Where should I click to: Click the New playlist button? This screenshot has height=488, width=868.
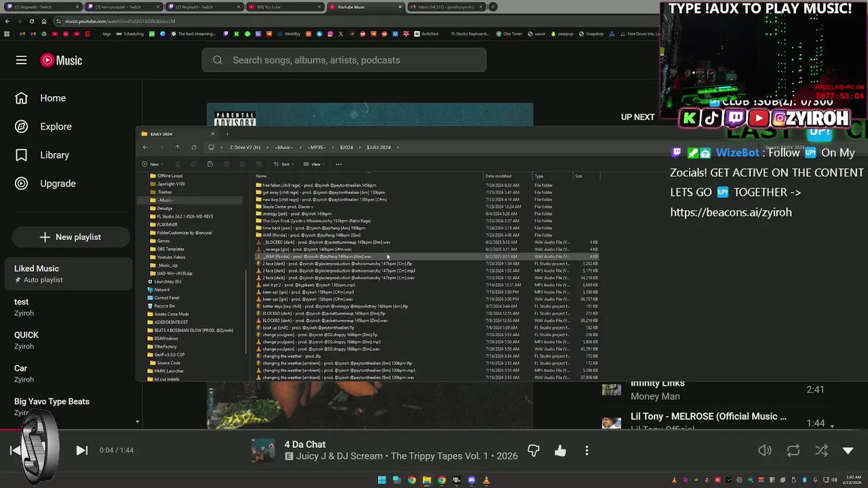(x=71, y=237)
